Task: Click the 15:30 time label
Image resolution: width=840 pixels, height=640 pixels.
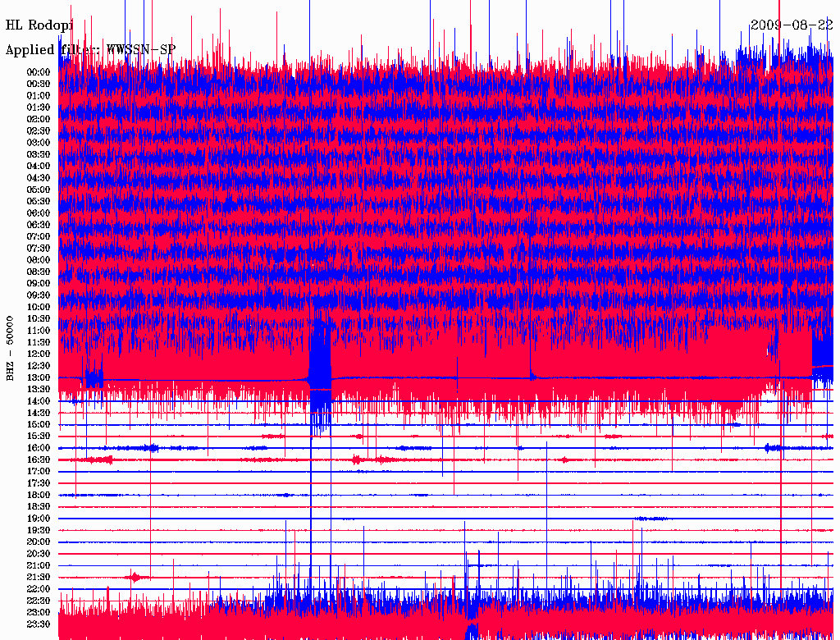Action: 38,437
